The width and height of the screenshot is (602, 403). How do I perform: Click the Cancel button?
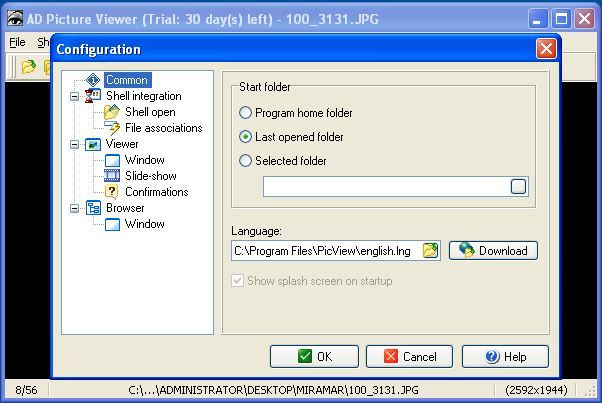409,357
